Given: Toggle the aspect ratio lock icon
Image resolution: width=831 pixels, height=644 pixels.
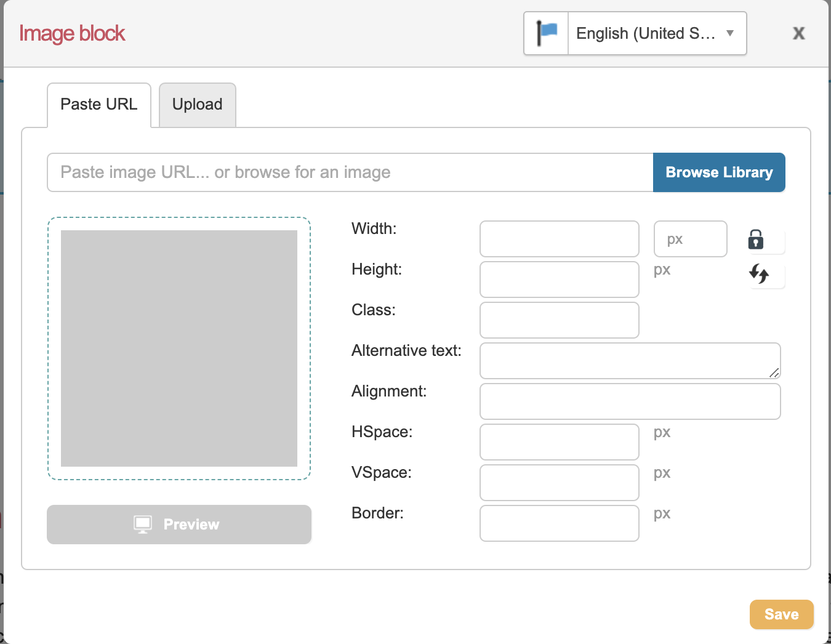Looking at the screenshot, I should click(756, 239).
